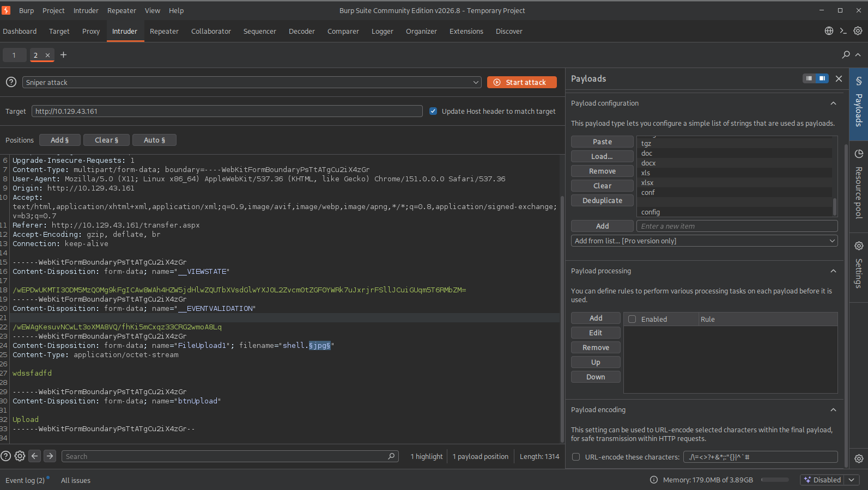
Task: Go to previous search match arrow
Action: click(x=35, y=456)
